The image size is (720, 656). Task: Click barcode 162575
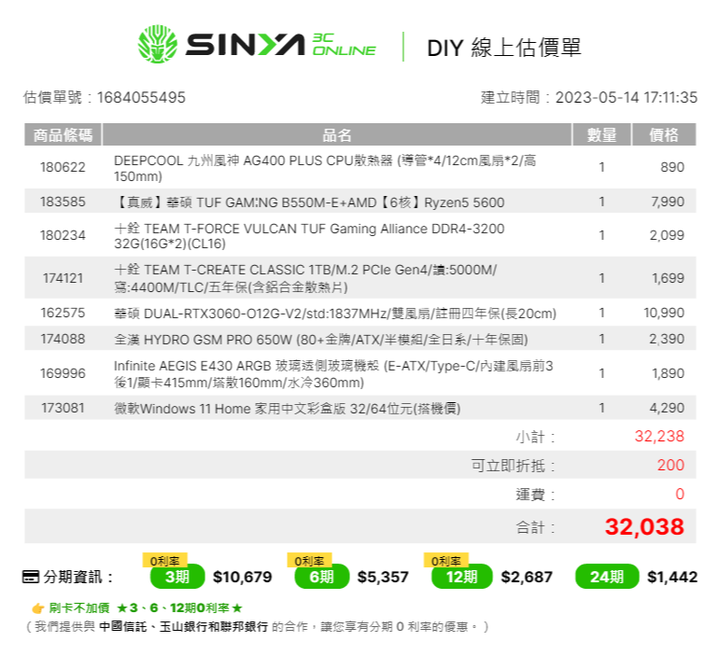(x=63, y=313)
